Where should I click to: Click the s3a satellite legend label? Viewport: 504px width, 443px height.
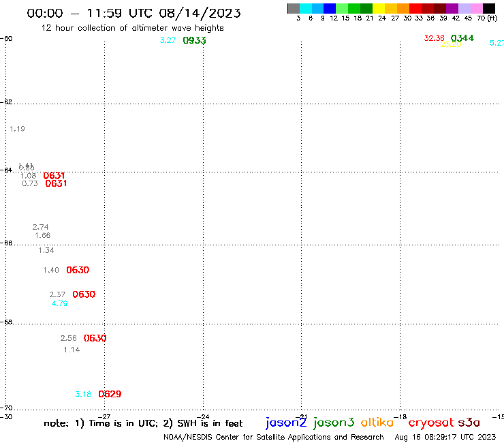coord(469,423)
